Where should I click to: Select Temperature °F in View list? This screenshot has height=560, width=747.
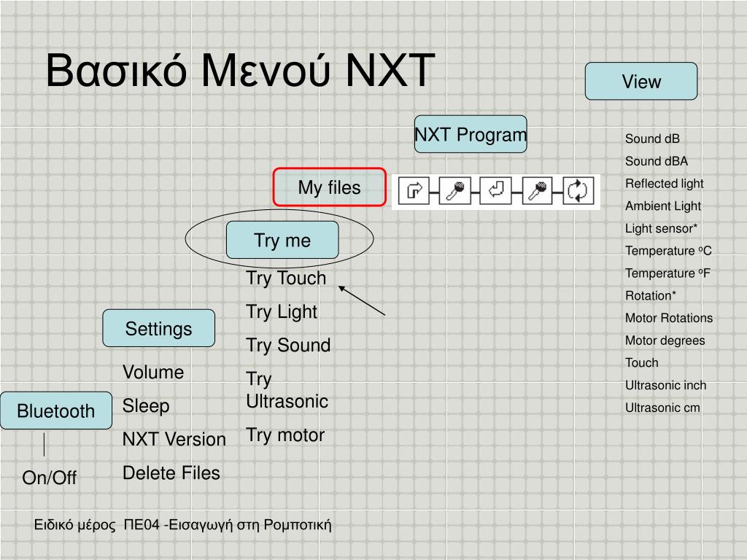667,273
